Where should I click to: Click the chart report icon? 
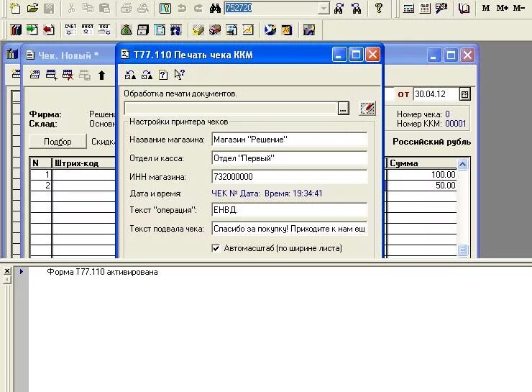[x=248, y=30]
